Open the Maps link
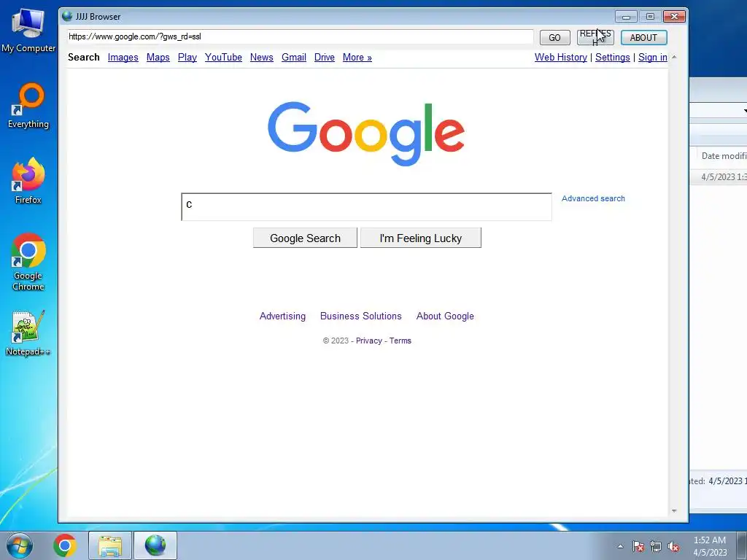The height and width of the screenshot is (560, 747). (158, 57)
